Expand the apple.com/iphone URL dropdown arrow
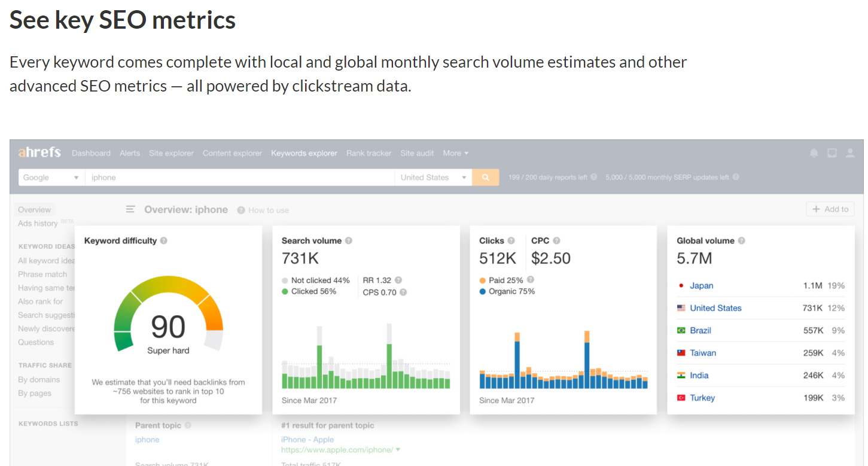The image size is (868, 466). (398, 450)
